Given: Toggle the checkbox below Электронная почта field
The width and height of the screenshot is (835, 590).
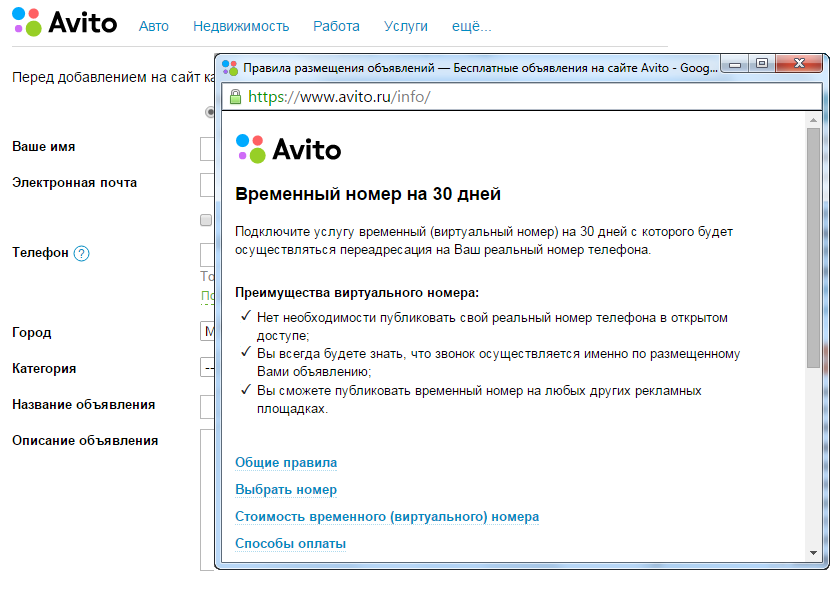Looking at the screenshot, I should 206,220.
